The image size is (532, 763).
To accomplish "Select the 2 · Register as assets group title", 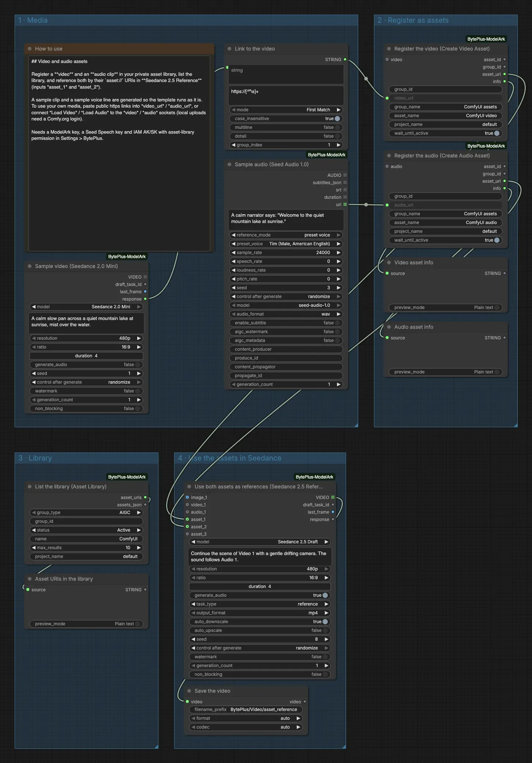I will pyautogui.click(x=413, y=20).
